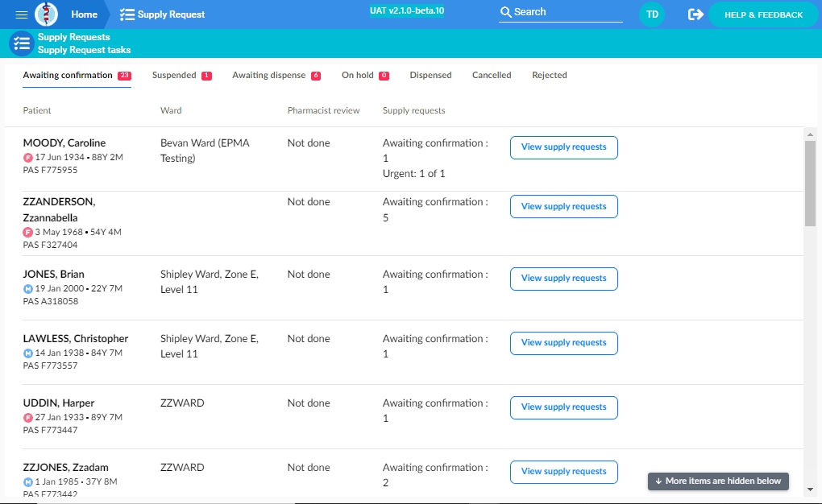This screenshot has width=822, height=504.
Task: View supply requests for UDDIN, Harper
Action: coord(563,407)
